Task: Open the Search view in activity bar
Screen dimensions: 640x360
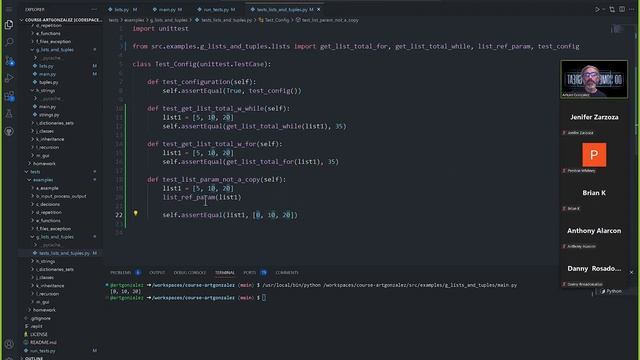Action: coord(9,42)
